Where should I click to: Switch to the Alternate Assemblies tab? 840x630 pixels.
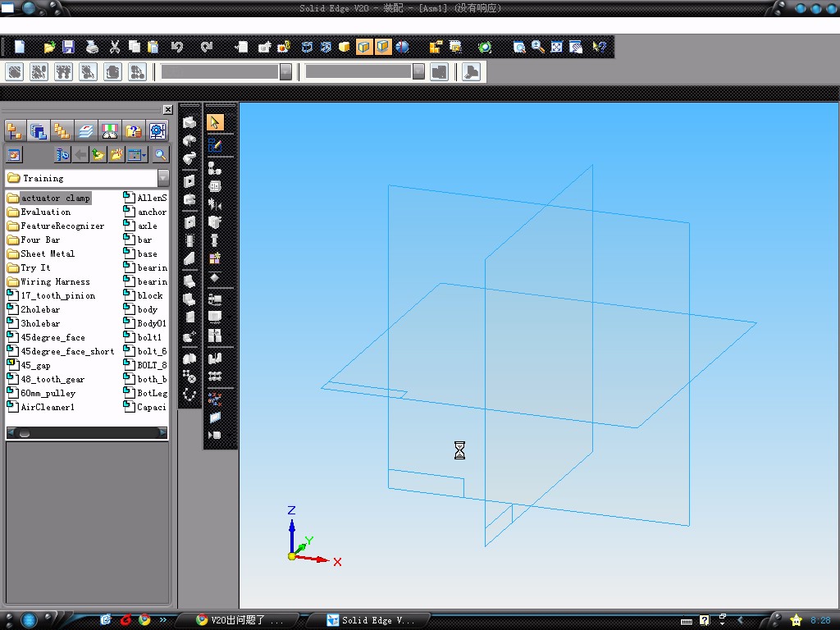(62, 130)
